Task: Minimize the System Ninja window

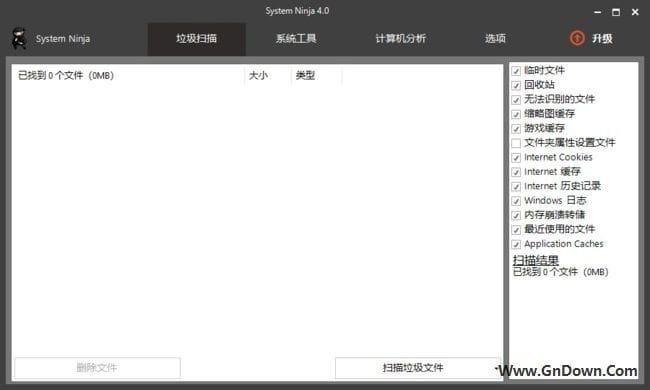Action: (x=597, y=12)
